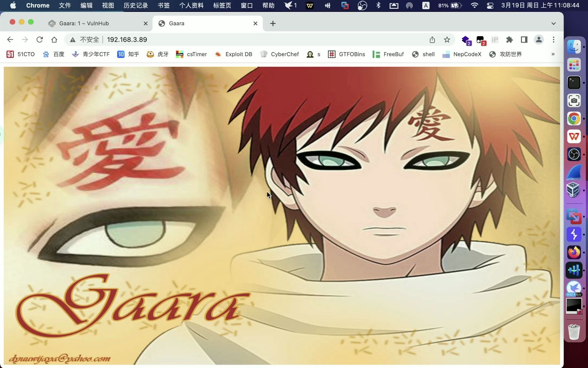The height and width of the screenshot is (368, 588).
Task: Open the GTFOBins bookmark
Action: click(346, 54)
